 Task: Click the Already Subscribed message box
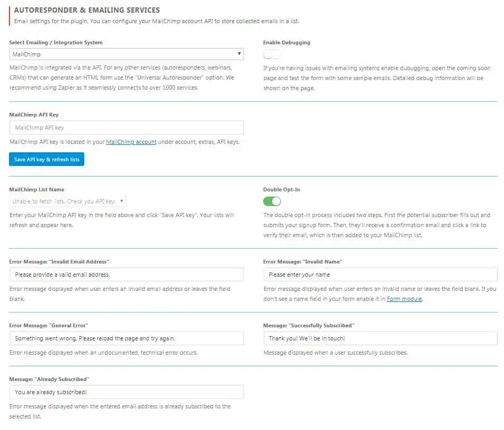point(127,392)
